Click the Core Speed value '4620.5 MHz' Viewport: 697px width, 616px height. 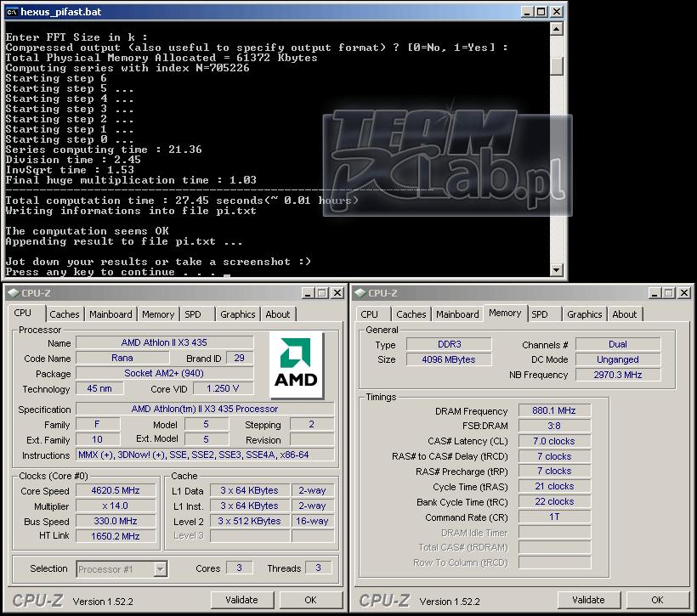pyautogui.click(x=116, y=490)
